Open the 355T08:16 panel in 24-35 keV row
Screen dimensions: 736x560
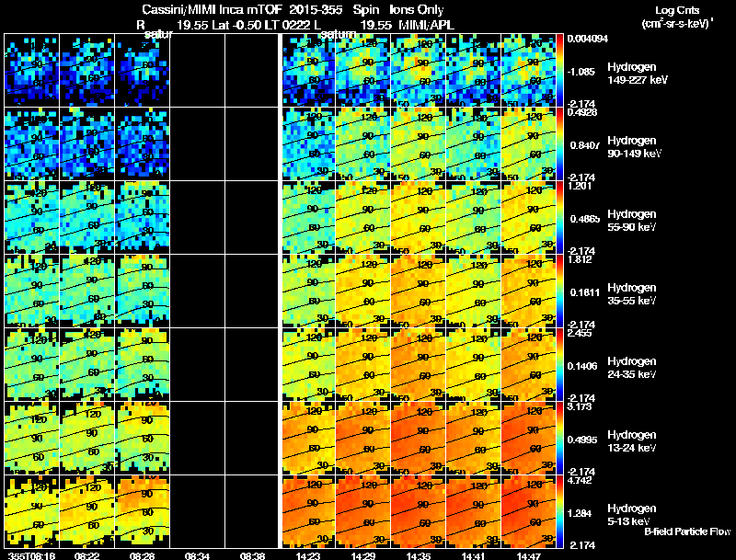pos(32,365)
